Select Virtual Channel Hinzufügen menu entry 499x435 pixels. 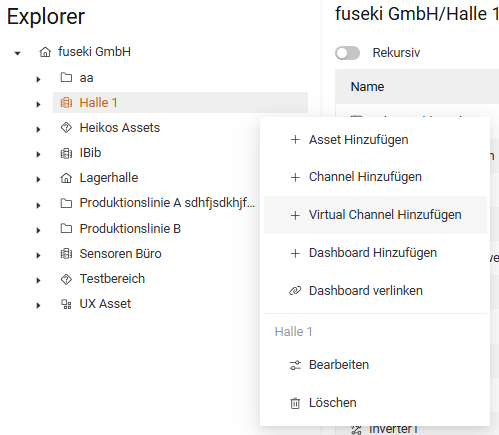pos(375,215)
